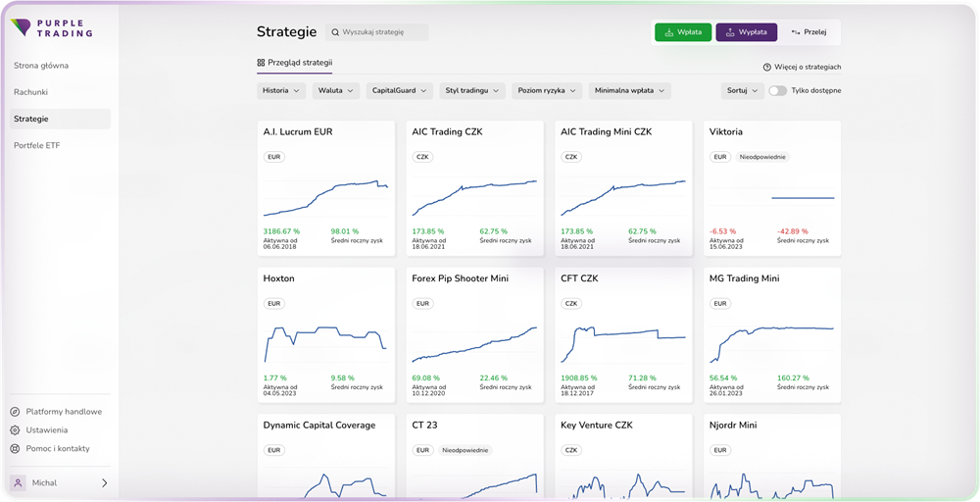
Task: Click the lifebuoy icon for Pomoc i kontakty
Action: pyautogui.click(x=15, y=449)
